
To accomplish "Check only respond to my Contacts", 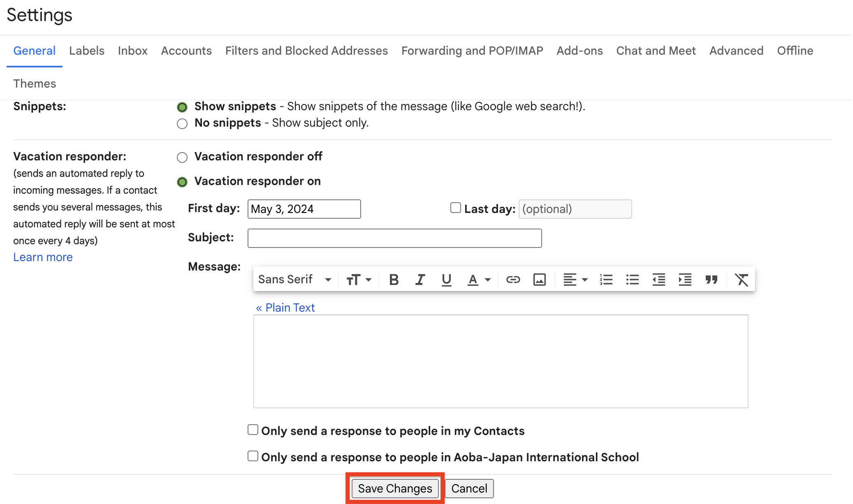I will click(x=253, y=430).
